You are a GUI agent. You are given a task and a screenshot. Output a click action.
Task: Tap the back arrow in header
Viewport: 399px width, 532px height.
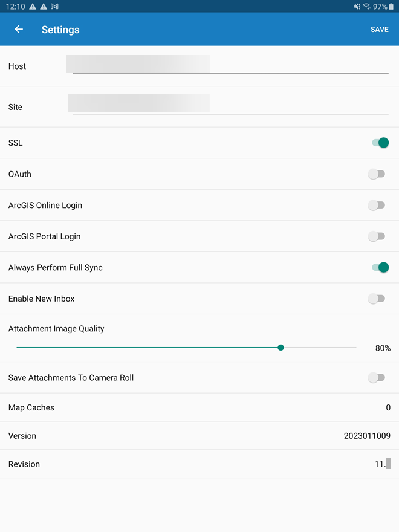point(19,30)
